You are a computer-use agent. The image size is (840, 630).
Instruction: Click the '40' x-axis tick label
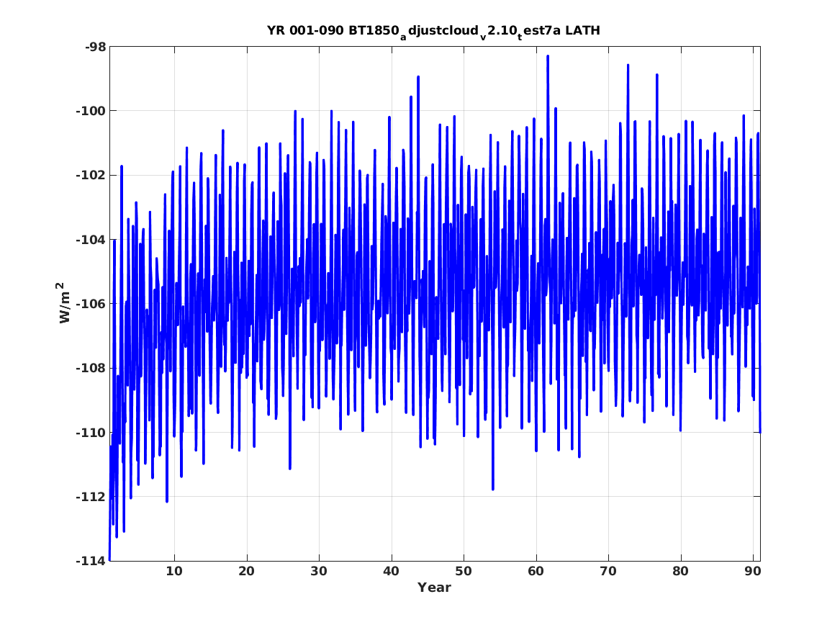pos(391,572)
